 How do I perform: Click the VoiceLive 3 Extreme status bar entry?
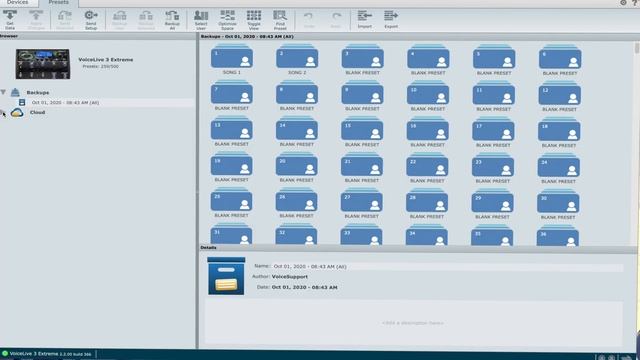pyautogui.click(x=47, y=354)
